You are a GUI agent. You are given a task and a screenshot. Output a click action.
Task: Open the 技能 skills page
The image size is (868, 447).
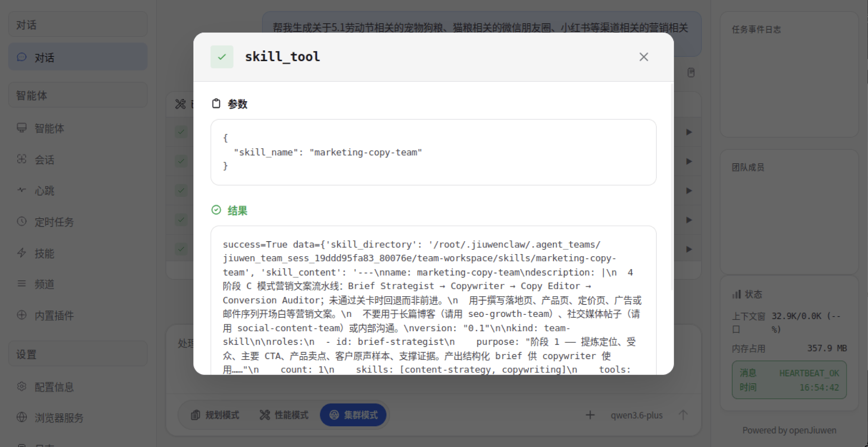pos(78,253)
